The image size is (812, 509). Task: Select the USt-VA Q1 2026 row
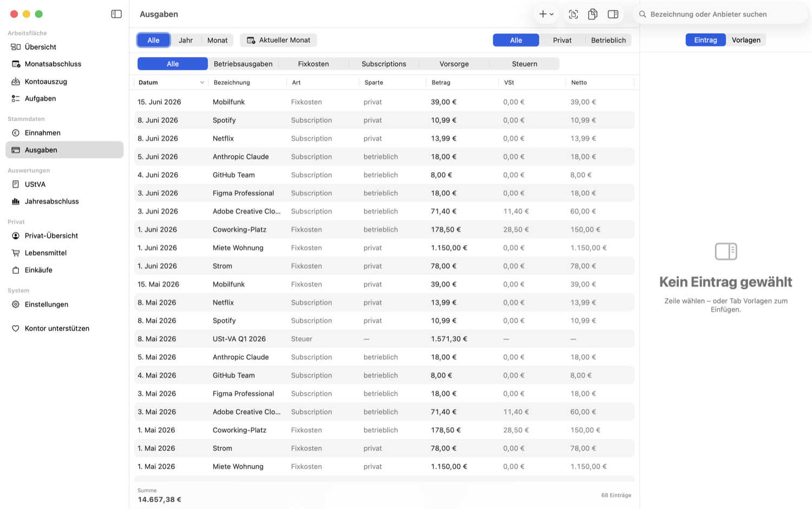tap(384, 339)
